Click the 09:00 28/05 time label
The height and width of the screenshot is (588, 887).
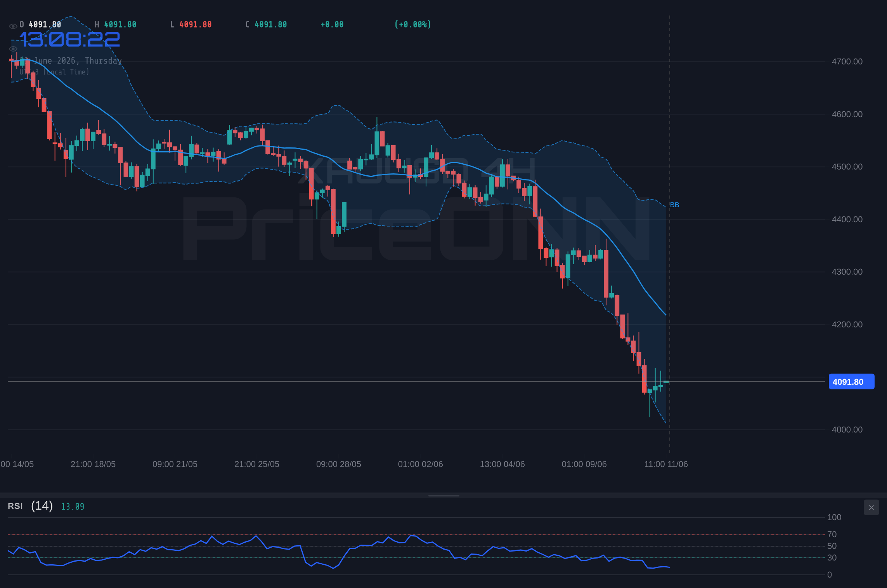[x=339, y=464]
